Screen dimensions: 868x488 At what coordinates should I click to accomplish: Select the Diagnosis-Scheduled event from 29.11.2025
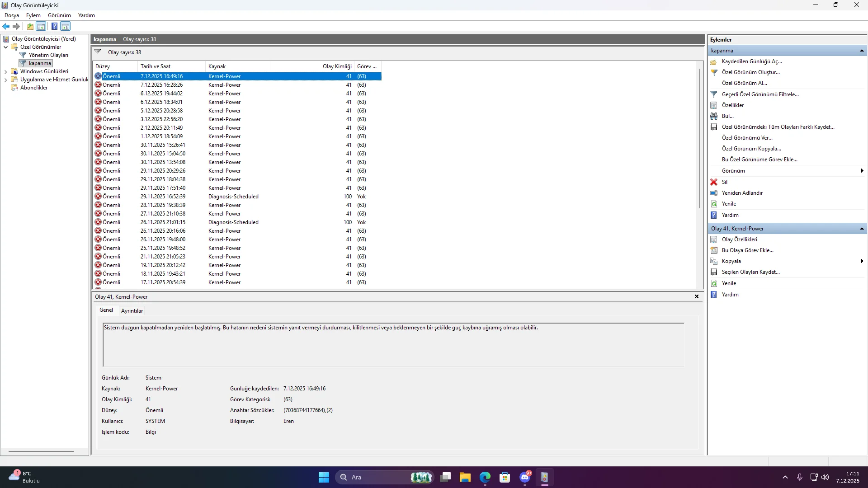[233, 197]
